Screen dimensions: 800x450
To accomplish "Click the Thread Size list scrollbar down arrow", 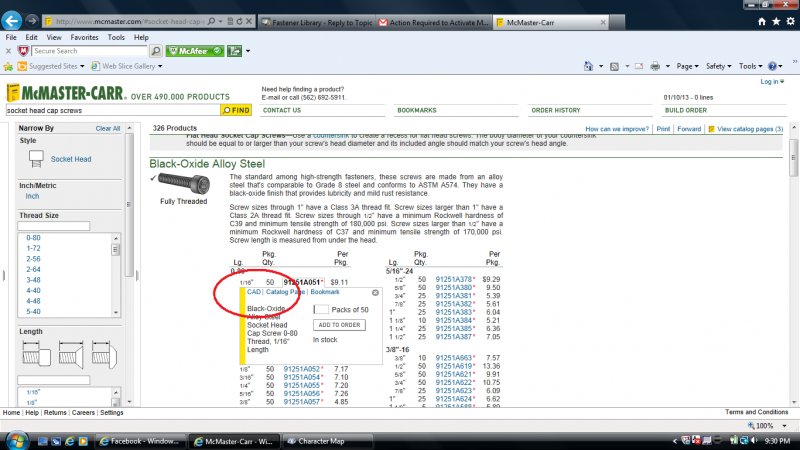I will 116,312.
